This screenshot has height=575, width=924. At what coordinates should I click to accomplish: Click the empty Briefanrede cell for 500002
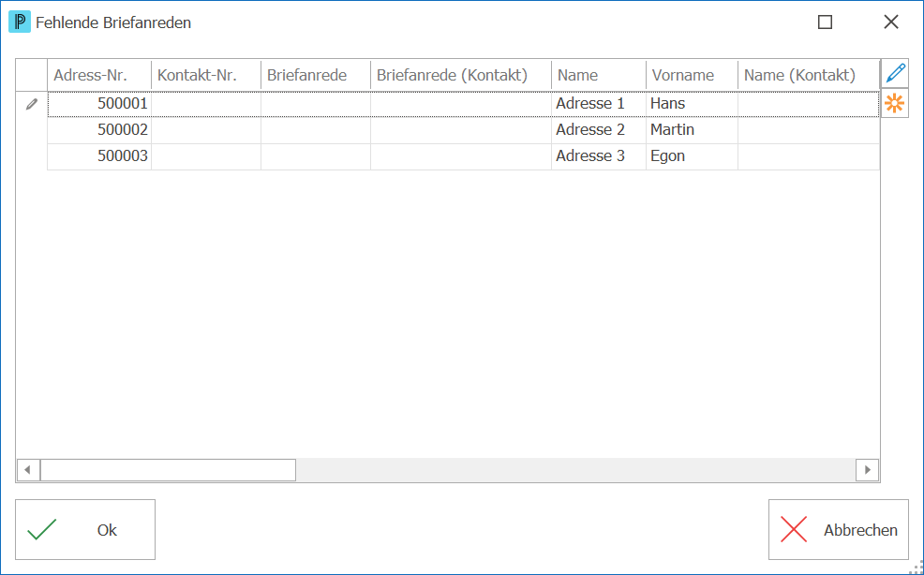pos(316,130)
